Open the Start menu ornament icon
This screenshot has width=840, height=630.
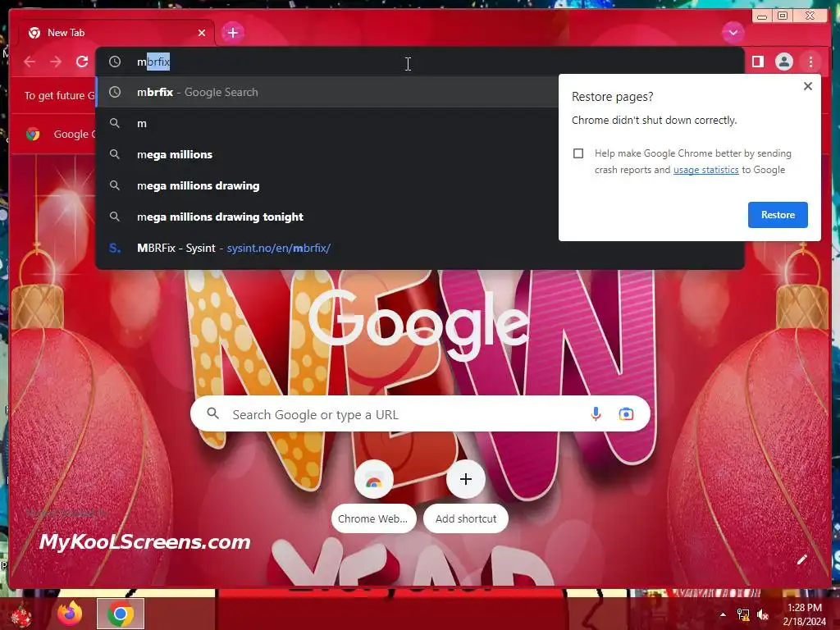click(21, 614)
